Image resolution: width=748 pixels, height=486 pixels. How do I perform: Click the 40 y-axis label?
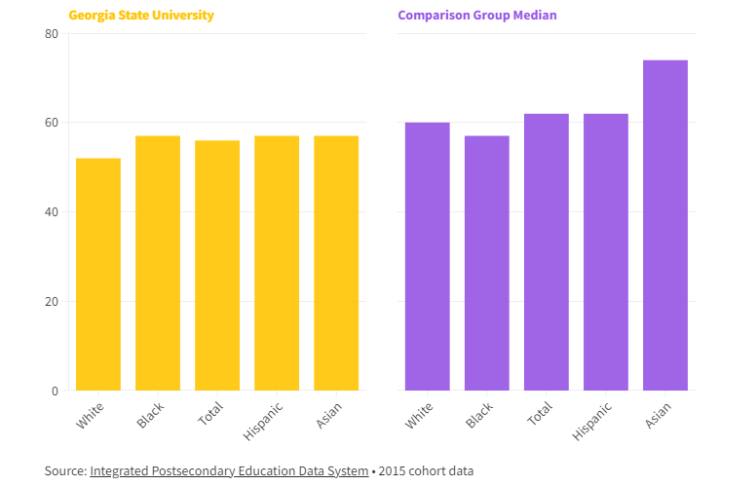tap(52, 212)
